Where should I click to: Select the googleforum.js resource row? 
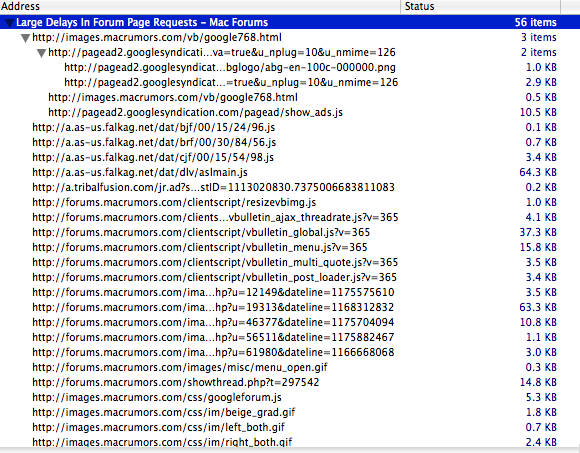pyautogui.click(x=290, y=397)
